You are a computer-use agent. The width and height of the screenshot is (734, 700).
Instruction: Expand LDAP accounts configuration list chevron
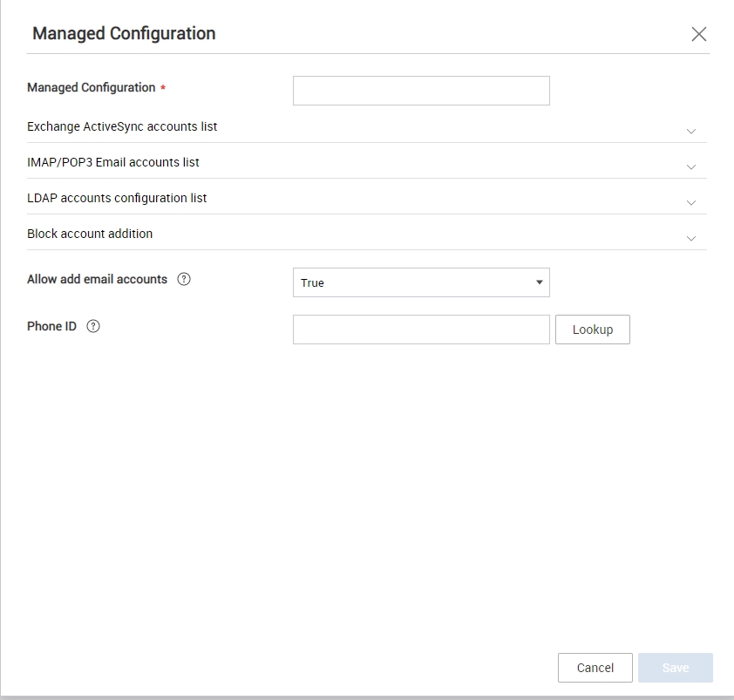691,203
